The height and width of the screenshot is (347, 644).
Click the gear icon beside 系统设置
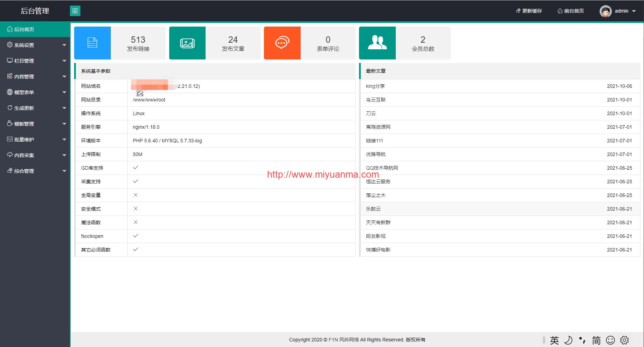coord(10,45)
